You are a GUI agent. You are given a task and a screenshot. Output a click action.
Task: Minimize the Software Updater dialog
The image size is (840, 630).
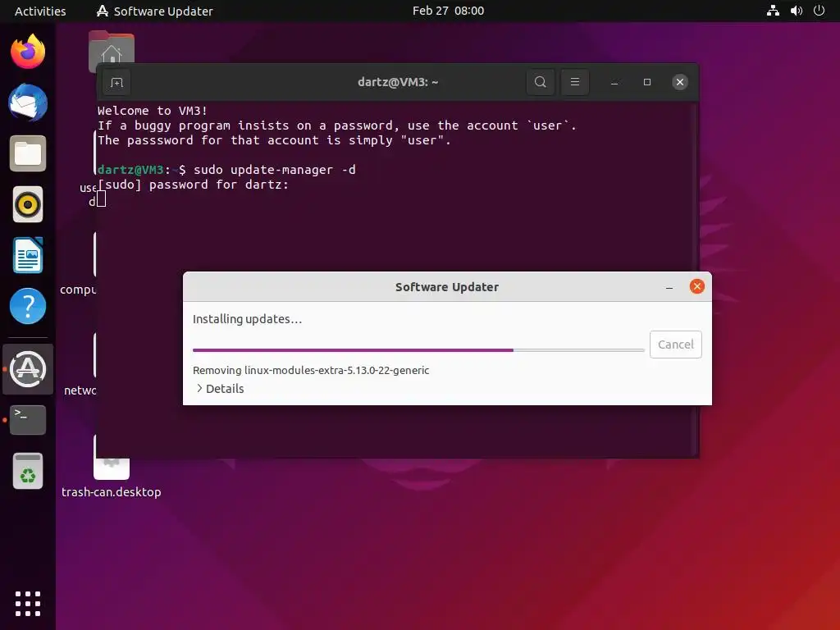[x=669, y=287]
